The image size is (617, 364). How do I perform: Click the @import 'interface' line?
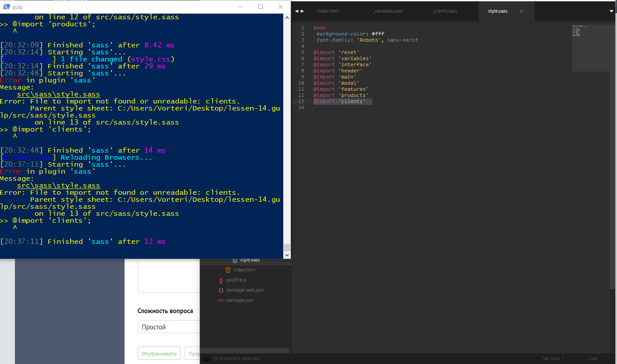(342, 64)
